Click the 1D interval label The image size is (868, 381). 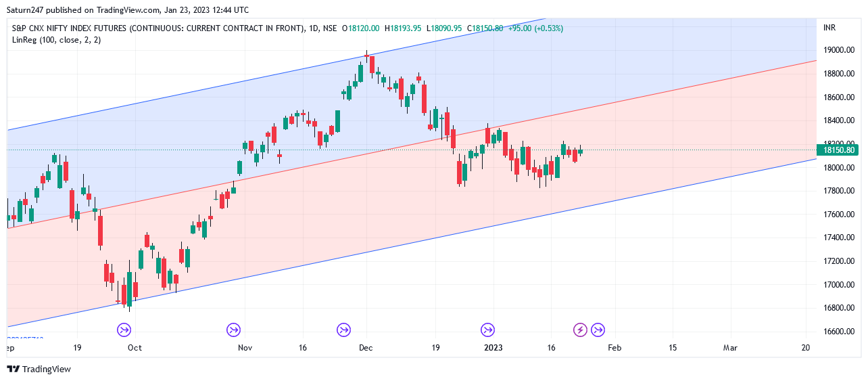[x=312, y=28]
